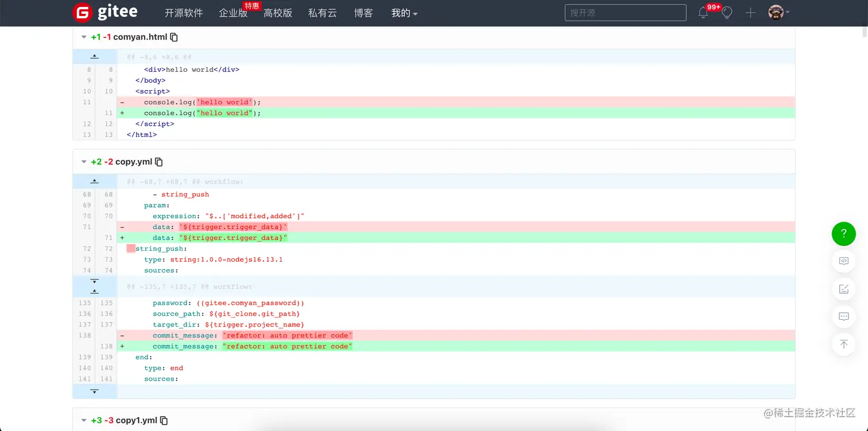Screen dimensions: 868x431
Task: Click copy.yml file name
Action: pyautogui.click(x=134, y=162)
